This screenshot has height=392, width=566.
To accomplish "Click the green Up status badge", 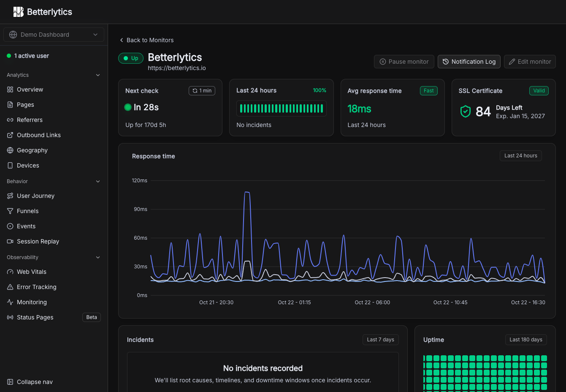I will click(131, 58).
